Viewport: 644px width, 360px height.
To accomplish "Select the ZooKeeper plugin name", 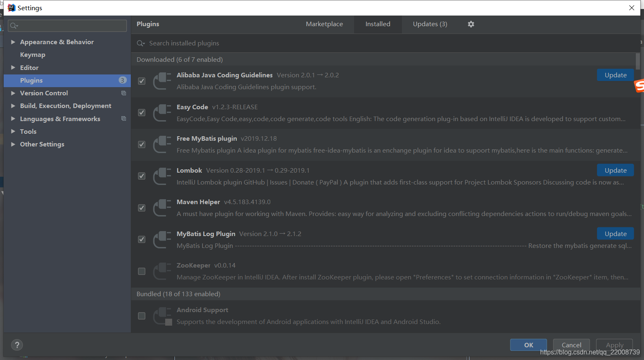I will point(193,265).
